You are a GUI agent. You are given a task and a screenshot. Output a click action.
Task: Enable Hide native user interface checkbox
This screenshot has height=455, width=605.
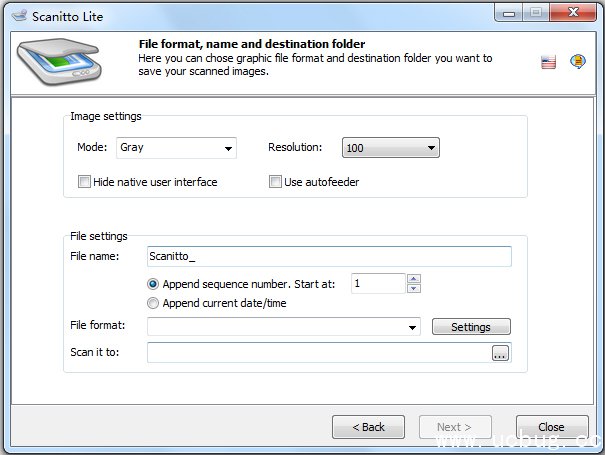click(x=84, y=182)
